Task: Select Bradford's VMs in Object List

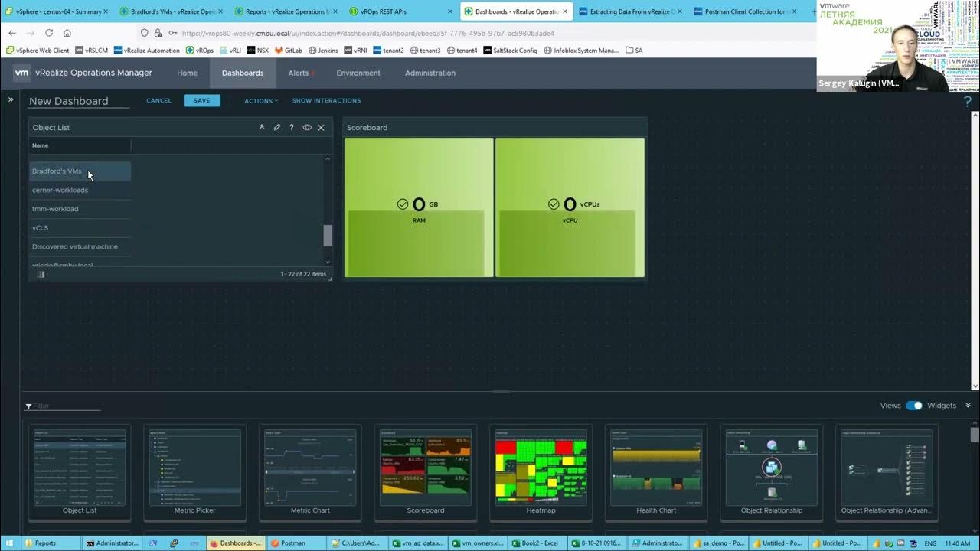Action: click(80, 171)
